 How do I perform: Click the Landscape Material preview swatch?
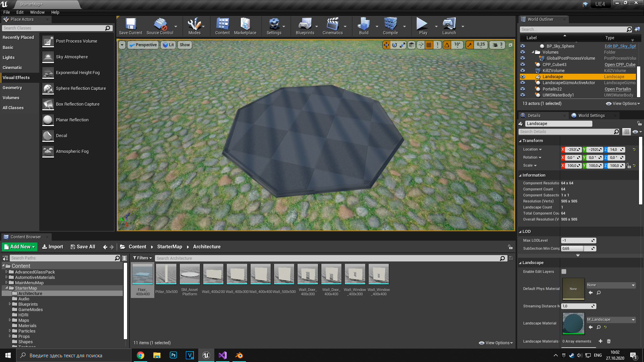coord(573,323)
